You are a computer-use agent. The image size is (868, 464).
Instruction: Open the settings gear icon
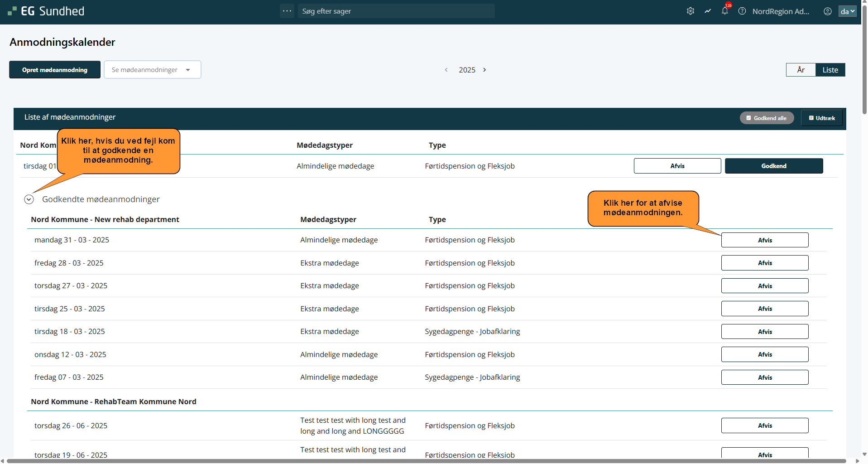pos(690,11)
